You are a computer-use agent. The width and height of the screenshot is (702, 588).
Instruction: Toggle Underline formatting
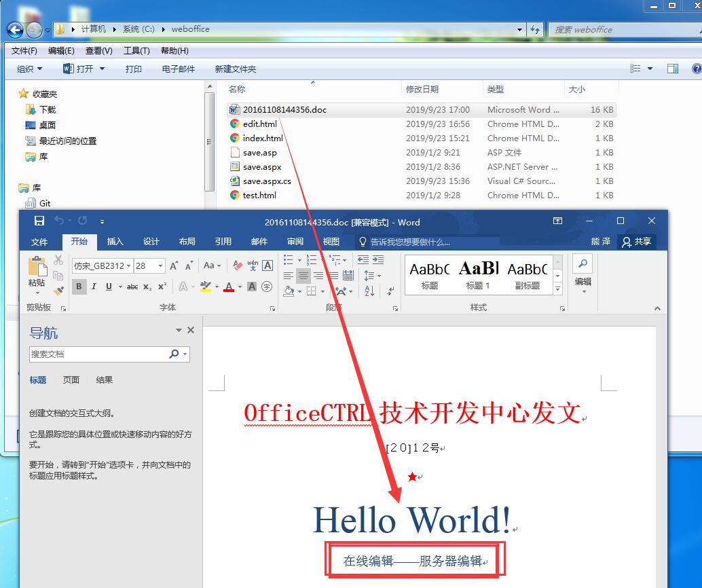tap(109, 287)
